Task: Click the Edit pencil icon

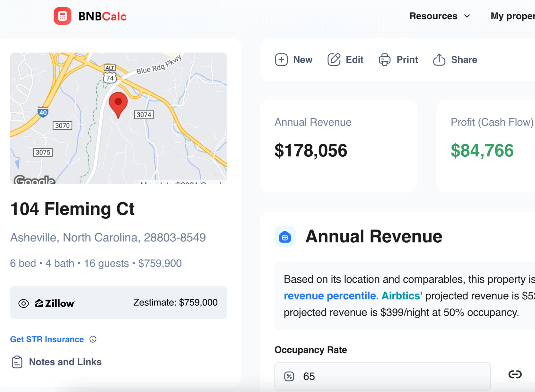Action: [334, 60]
